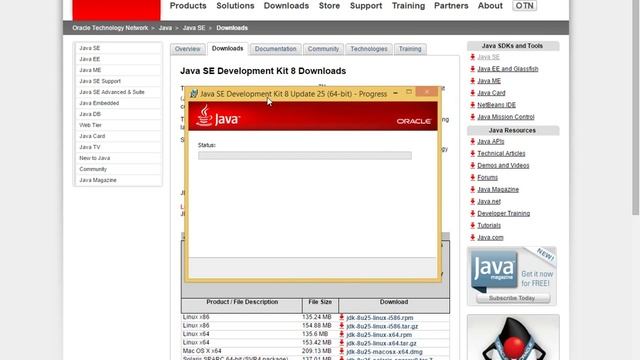Click download arrow icon beside NetBeans IDE
Screen dimensions: 640x360
(x=472, y=105)
